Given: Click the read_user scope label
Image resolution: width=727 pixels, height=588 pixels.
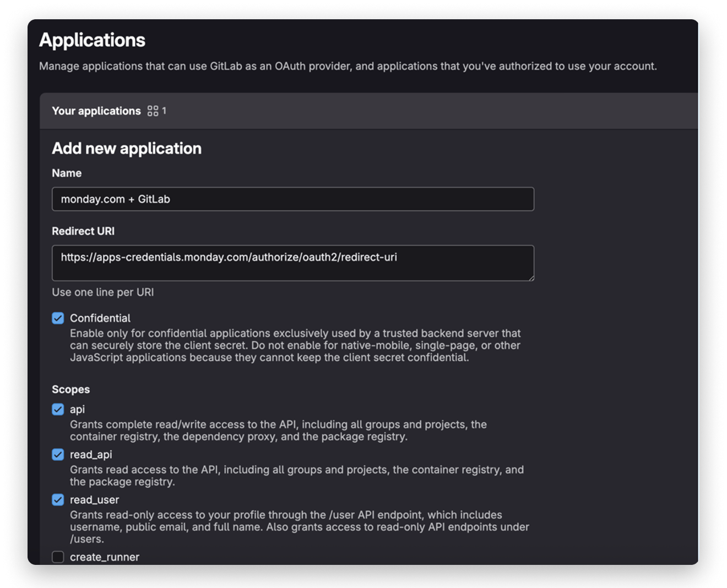Looking at the screenshot, I should click(x=94, y=499).
